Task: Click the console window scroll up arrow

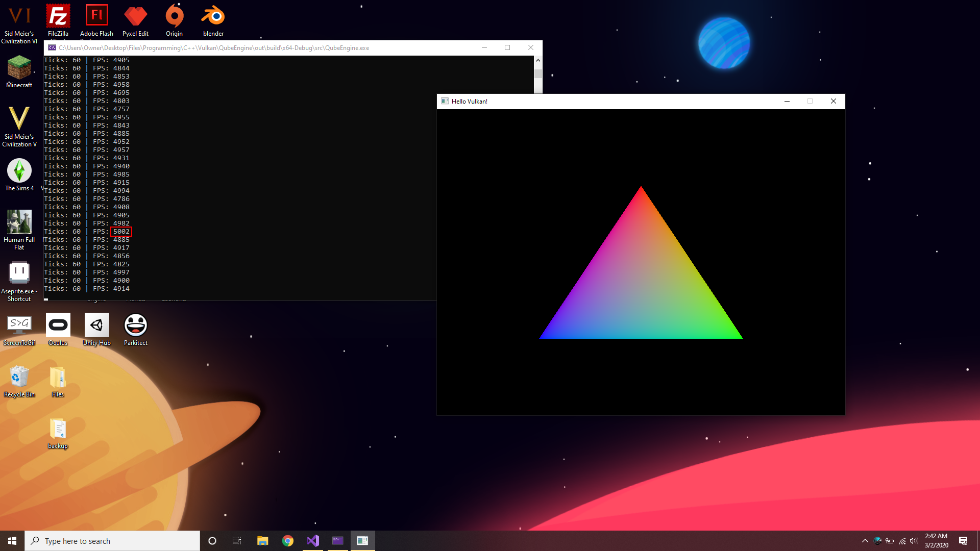Action: pyautogui.click(x=538, y=60)
